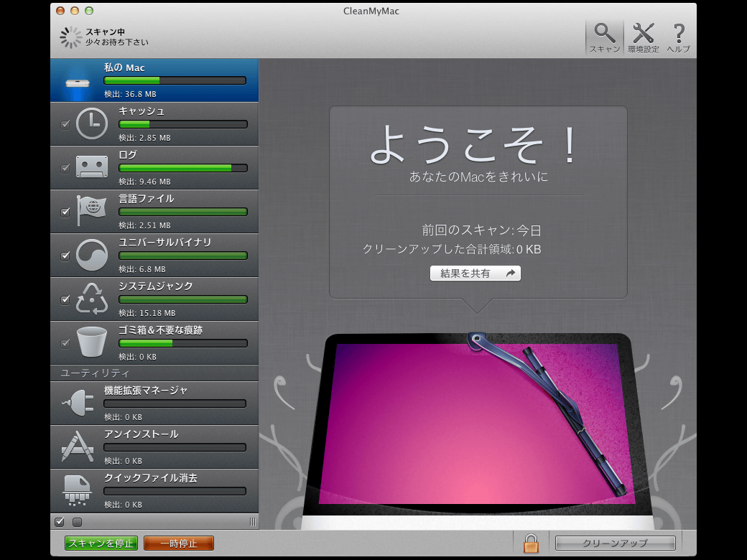This screenshot has height=560, width=747.
Task: Click the share arrow on 結果を共有
Action: pos(510,274)
